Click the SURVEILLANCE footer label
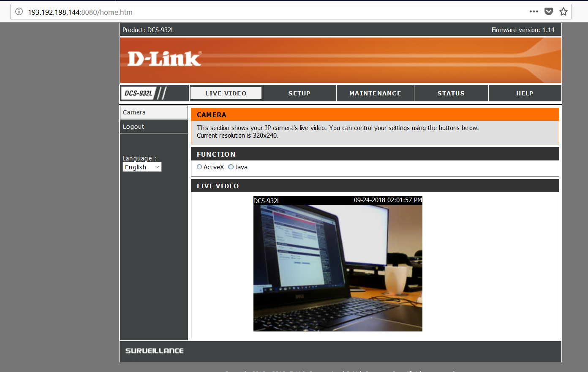Viewport: 588px width, 372px height. [155, 351]
